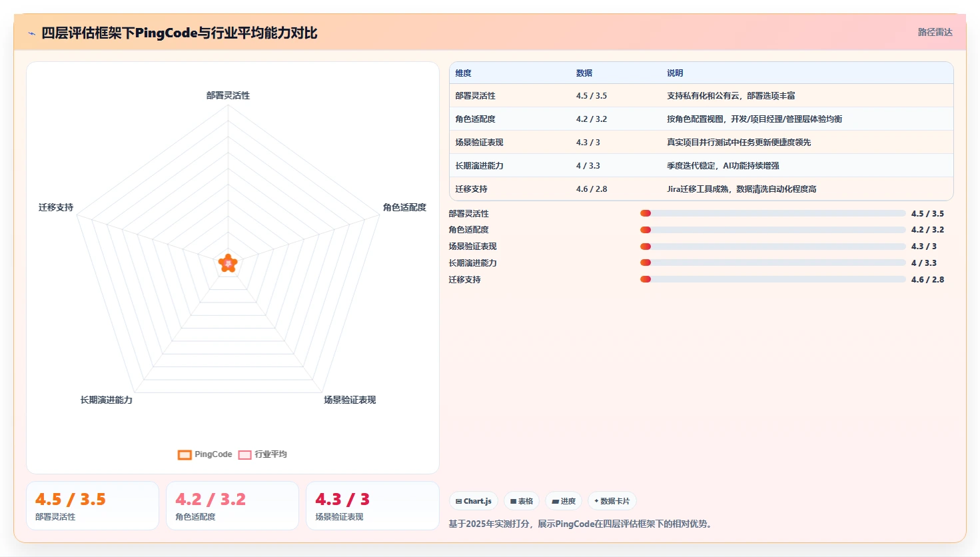980x557 pixels.
Task: Click the 长期演进能力 radar axis label
Action: point(107,400)
